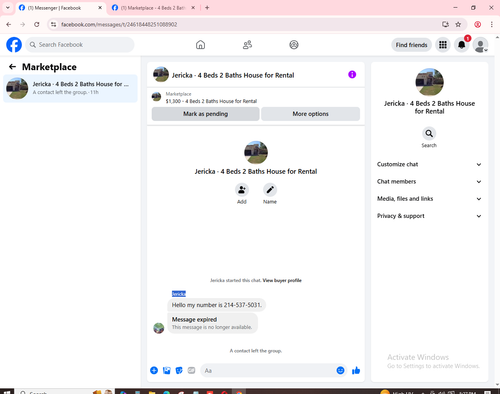The height and width of the screenshot is (394, 500).
Task: Click the address bar URL
Action: click(x=119, y=24)
